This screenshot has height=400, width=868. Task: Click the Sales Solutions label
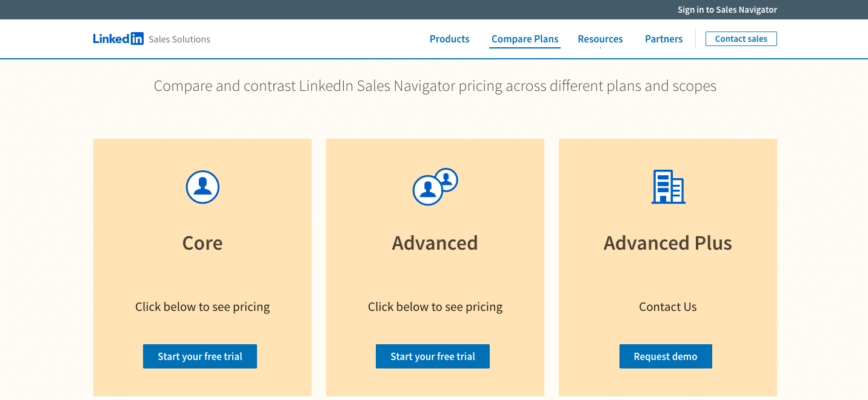(179, 39)
